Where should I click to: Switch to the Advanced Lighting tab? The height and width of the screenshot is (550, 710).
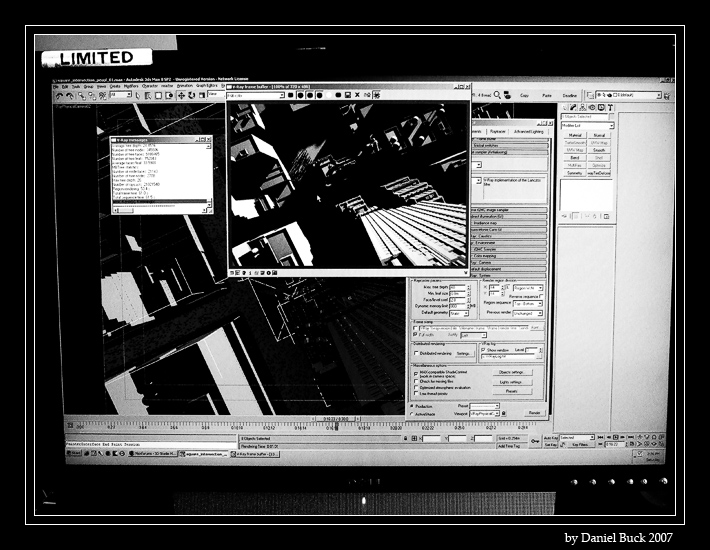[x=529, y=131]
